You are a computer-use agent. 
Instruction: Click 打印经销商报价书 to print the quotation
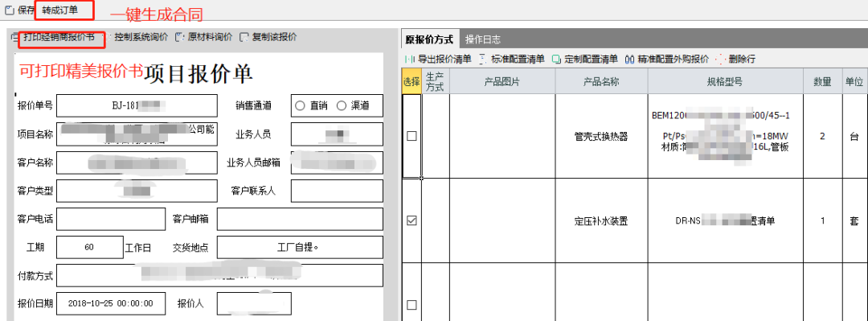click(59, 38)
